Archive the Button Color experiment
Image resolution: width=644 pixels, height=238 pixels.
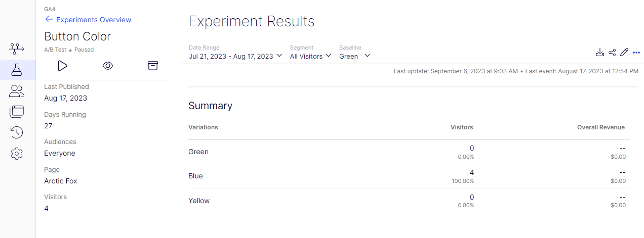(153, 66)
